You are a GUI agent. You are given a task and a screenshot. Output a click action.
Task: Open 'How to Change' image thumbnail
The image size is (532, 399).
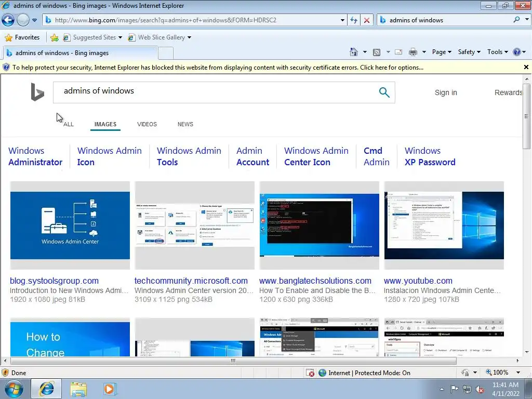pos(70,337)
